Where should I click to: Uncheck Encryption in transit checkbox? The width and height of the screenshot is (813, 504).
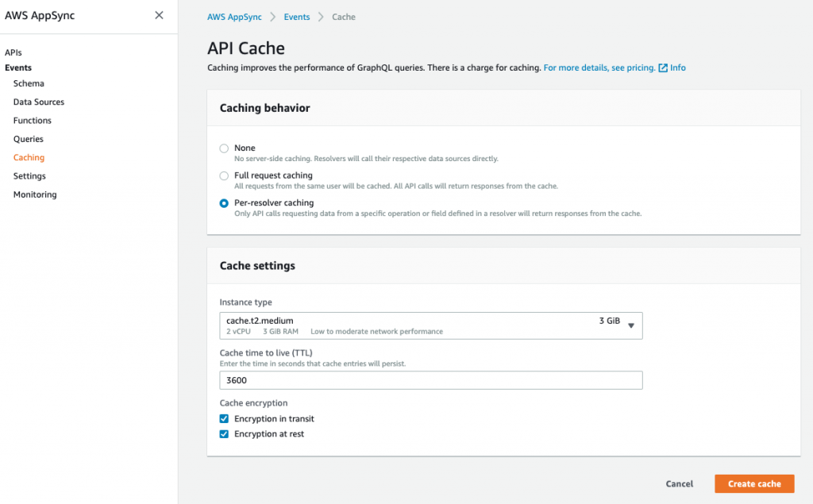coord(224,419)
